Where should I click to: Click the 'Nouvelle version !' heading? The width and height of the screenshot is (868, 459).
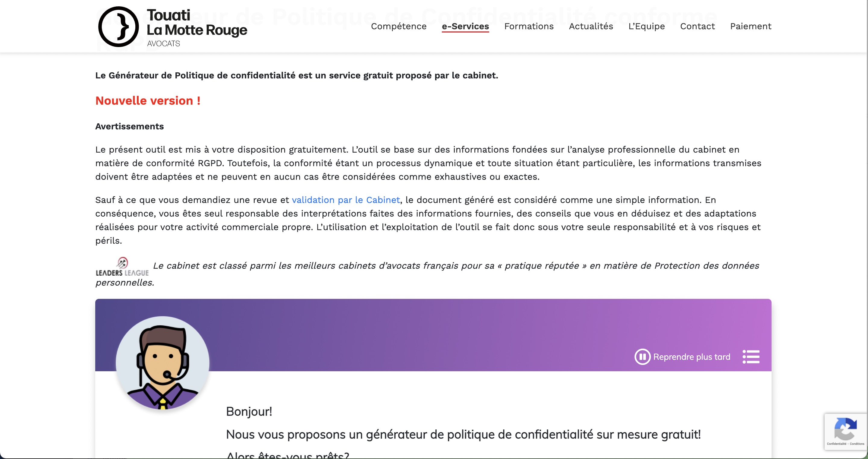pyautogui.click(x=148, y=100)
